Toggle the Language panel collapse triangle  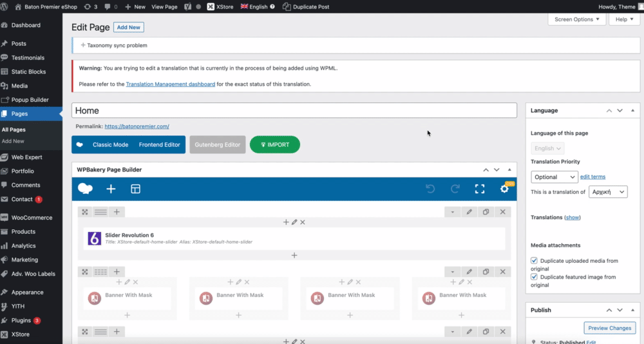coord(632,111)
